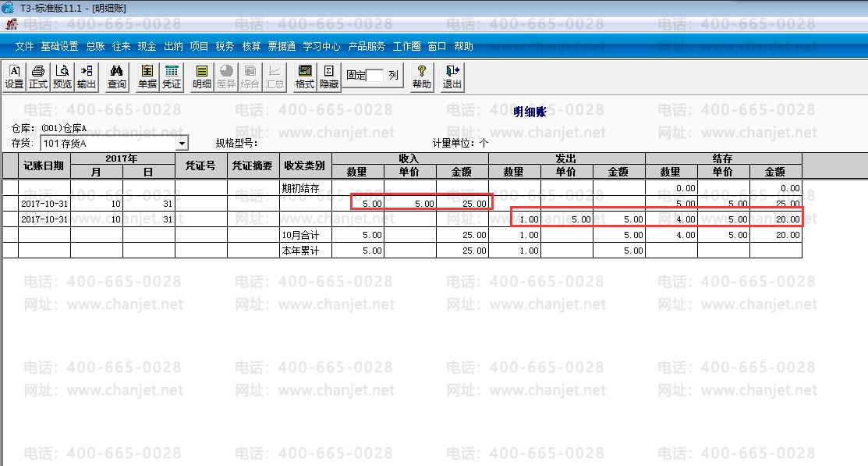Screen dimensions: 868x466
Task: Open the 窗口 menu
Action: point(437,46)
